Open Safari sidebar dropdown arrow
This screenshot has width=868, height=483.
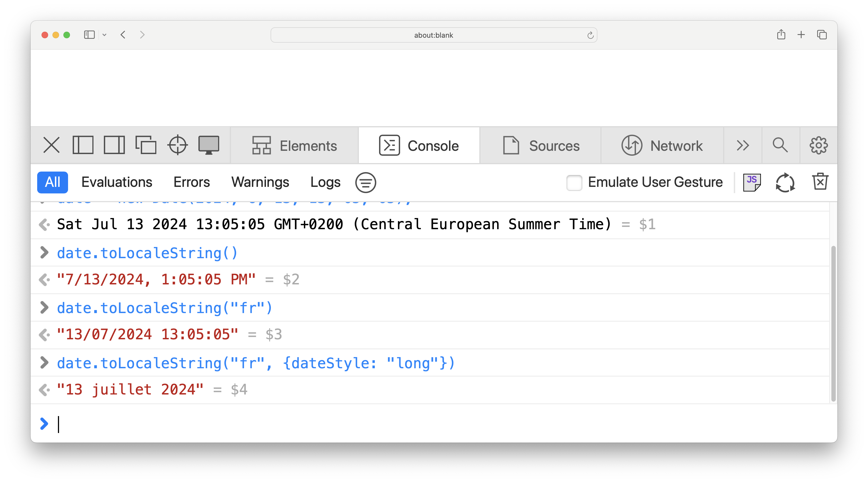(104, 35)
